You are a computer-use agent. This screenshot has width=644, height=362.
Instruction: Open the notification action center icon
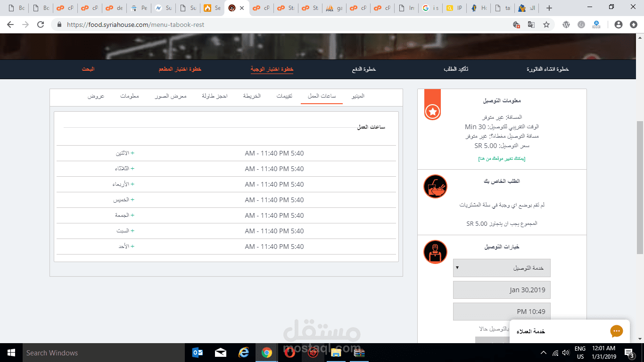click(x=629, y=353)
